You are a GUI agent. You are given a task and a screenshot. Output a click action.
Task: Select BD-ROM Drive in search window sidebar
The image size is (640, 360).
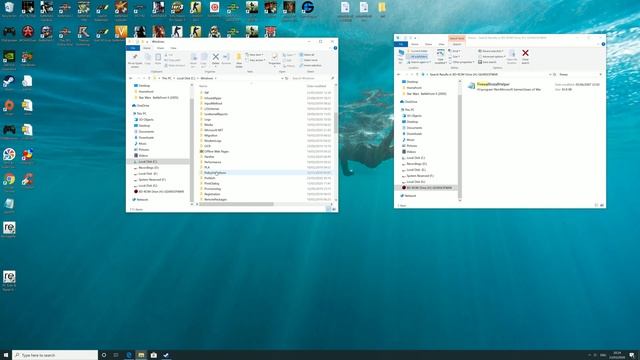(x=427, y=188)
